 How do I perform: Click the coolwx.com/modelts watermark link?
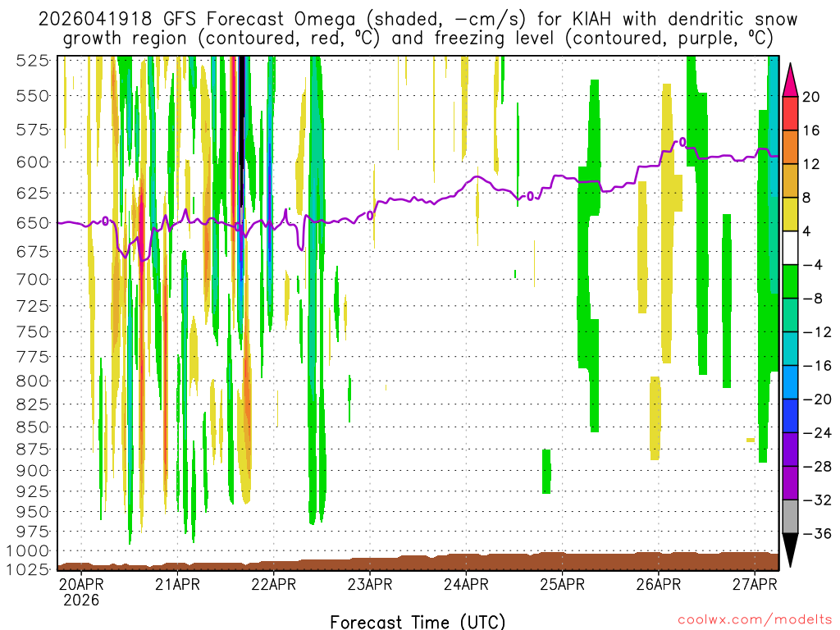click(x=755, y=620)
